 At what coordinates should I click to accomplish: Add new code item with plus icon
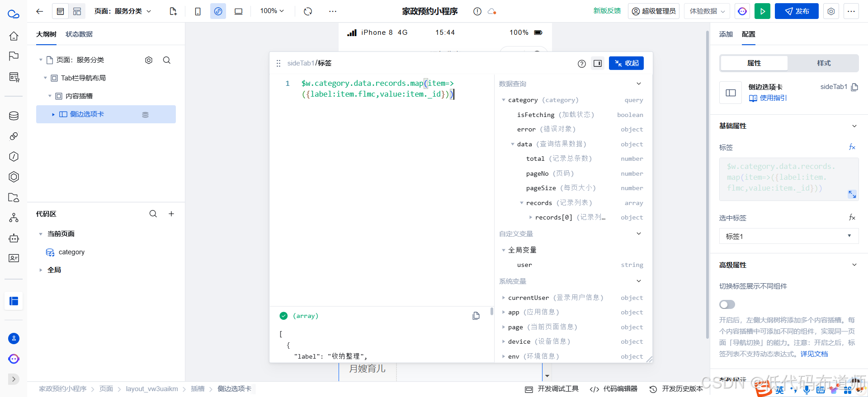click(x=171, y=214)
